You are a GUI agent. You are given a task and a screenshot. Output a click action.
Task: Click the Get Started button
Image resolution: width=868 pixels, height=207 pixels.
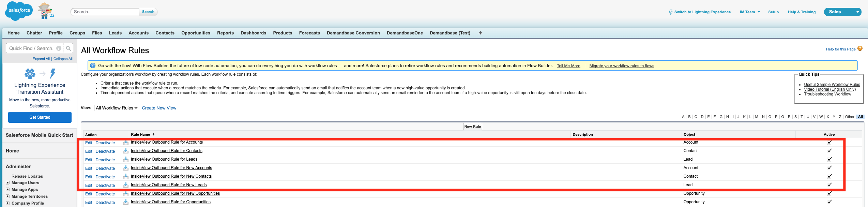click(x=40, y=117)
